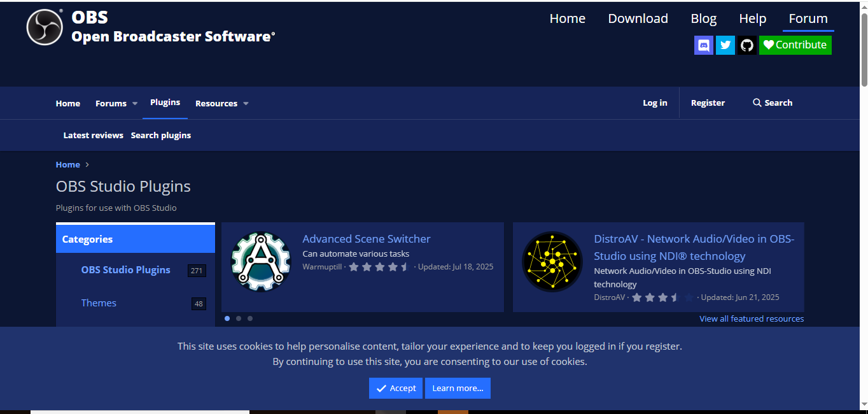This screenshot has width=868, height=414.
Task: Open the OBS Discord server icon
Action: [x=704, y=45]
